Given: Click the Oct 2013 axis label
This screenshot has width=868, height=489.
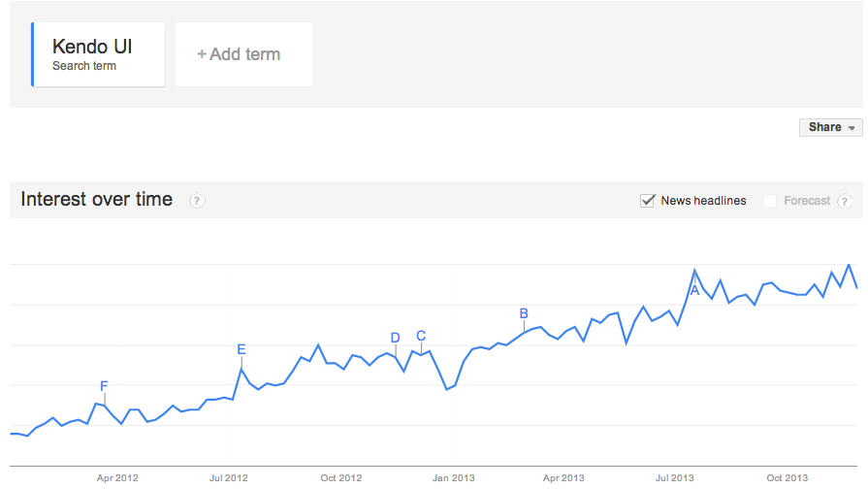Looking at the screenshot, I should point(788,477).
